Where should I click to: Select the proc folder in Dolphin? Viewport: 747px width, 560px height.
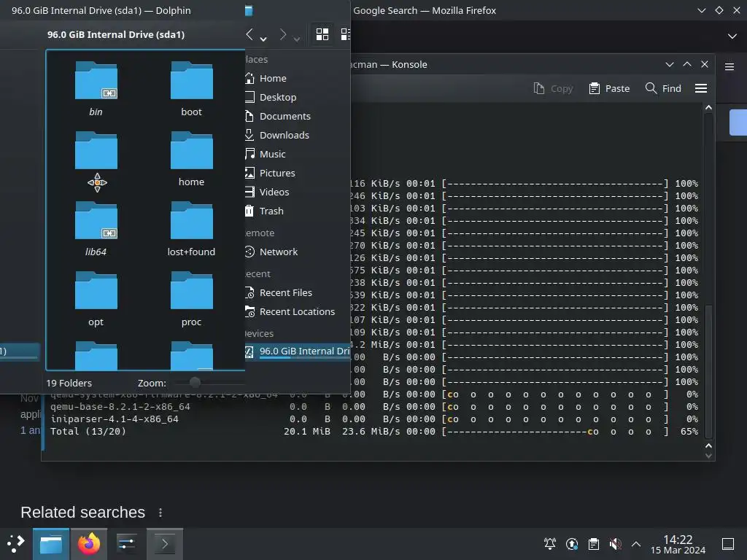click(x=191, y=299)
